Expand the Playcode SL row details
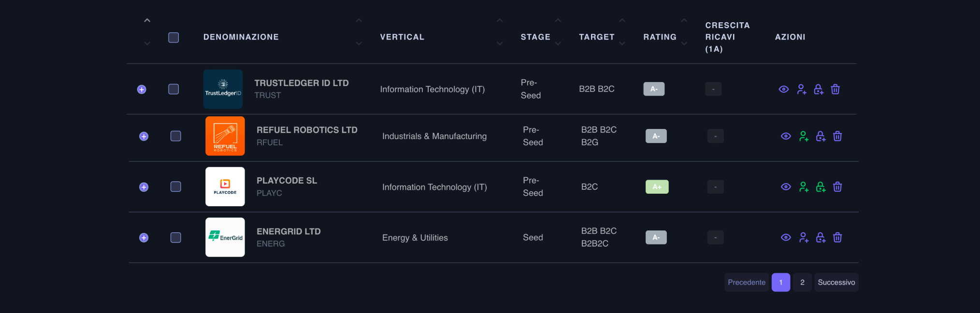980x313 pixels. click(144, 187)
